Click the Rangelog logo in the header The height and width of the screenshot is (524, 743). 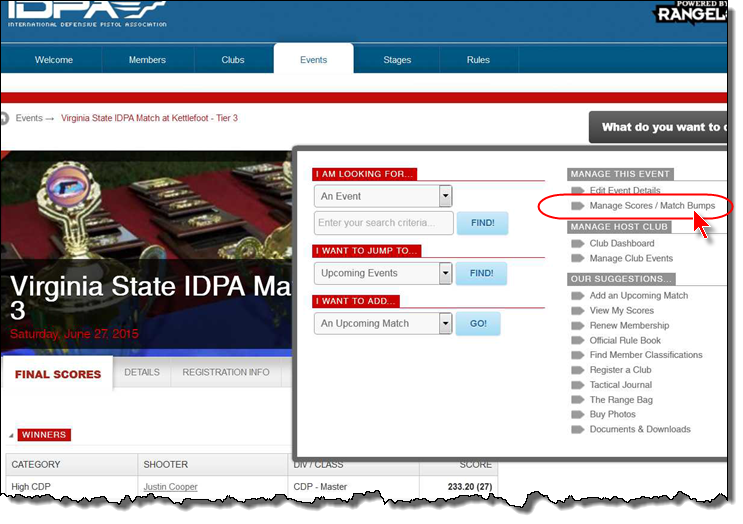[x=691, y=11]
